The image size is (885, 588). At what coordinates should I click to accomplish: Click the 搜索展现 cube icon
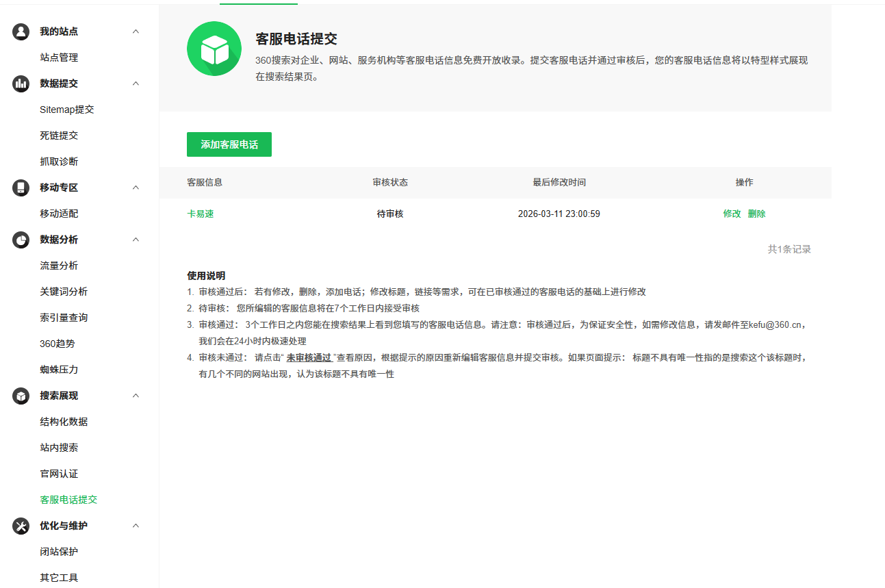coord(21,396)
